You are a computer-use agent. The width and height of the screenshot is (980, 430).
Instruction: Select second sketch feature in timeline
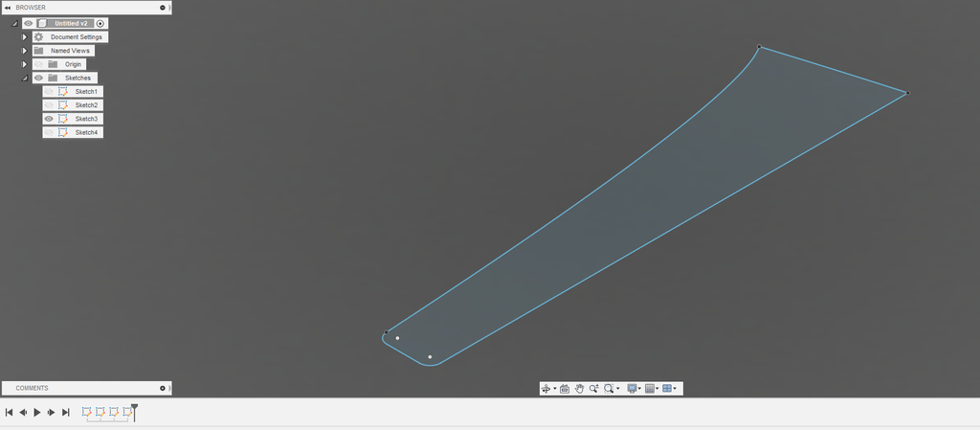(x=100, y=412)
